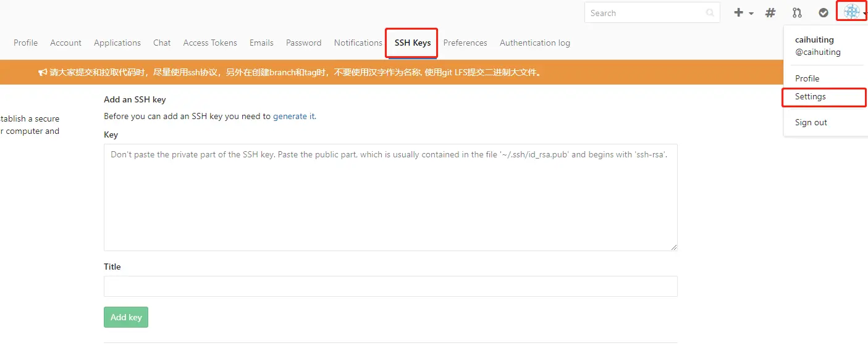Screen dimensions: 868x348
Task: Open the issues hash icon
Action: point(770,12)
